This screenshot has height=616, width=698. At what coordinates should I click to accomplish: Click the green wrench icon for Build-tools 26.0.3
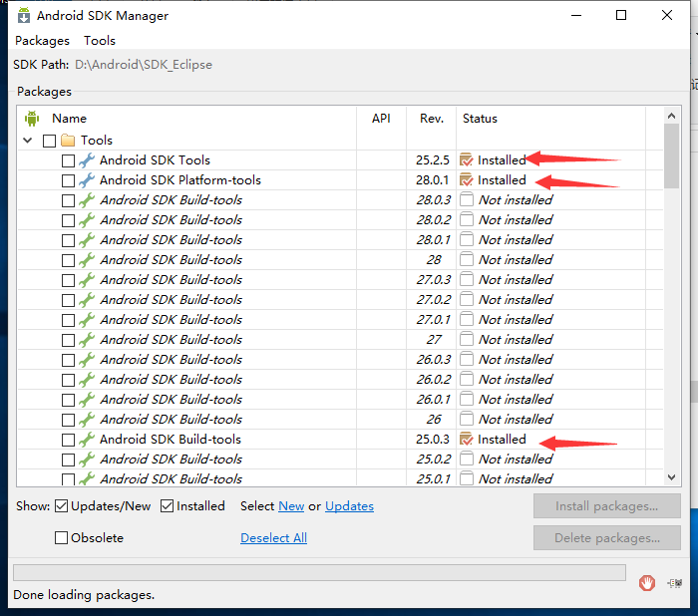tap(87, 360)
